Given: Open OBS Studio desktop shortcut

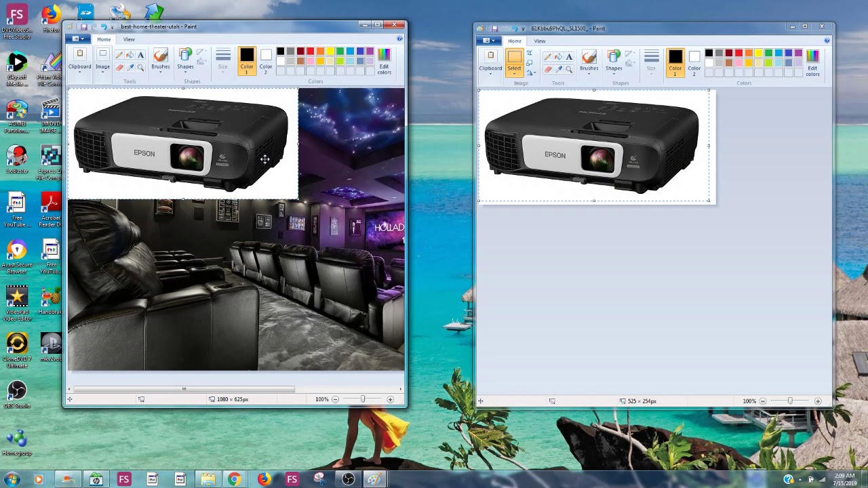Looking at the screenshot, I should (x=17, y=394).
